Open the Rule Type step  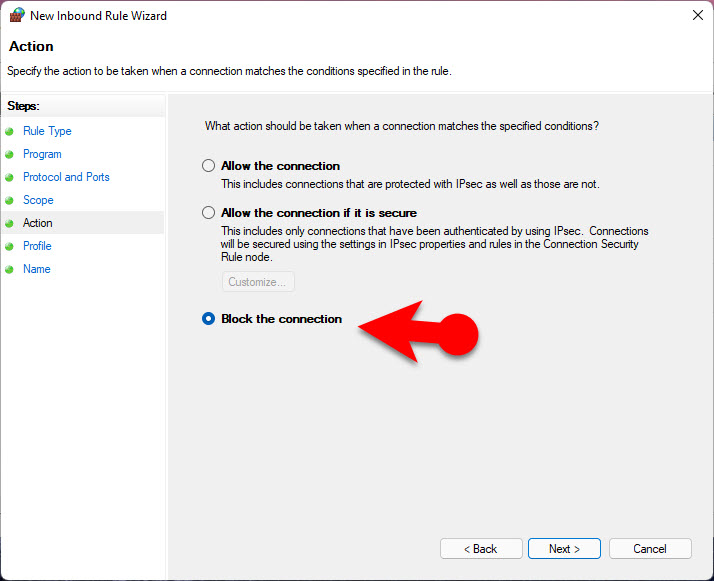point(47,131)
